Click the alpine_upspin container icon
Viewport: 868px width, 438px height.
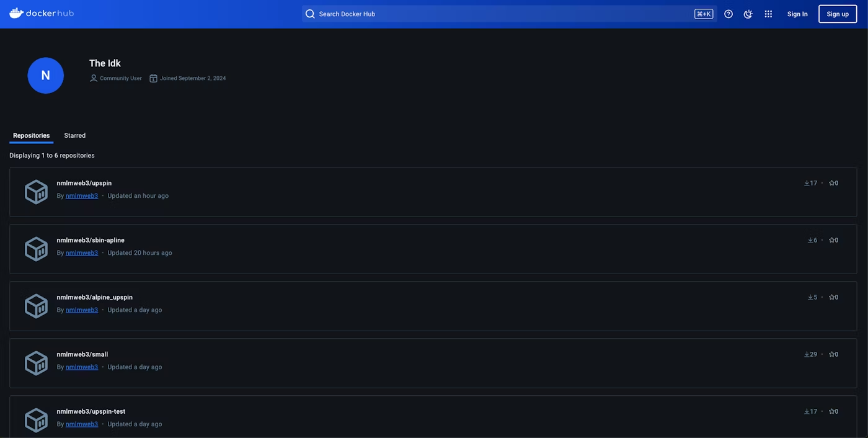click(36, 306)
